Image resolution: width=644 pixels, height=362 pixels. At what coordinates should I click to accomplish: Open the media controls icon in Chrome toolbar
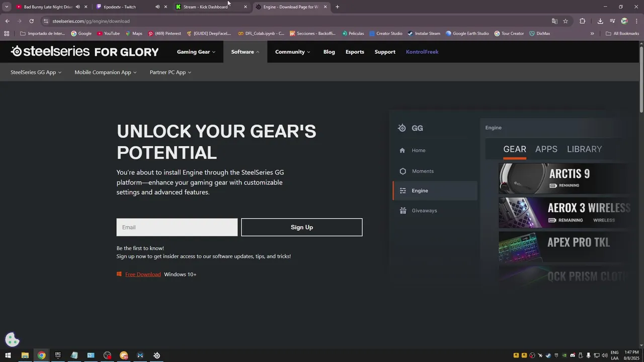(612, 21)
